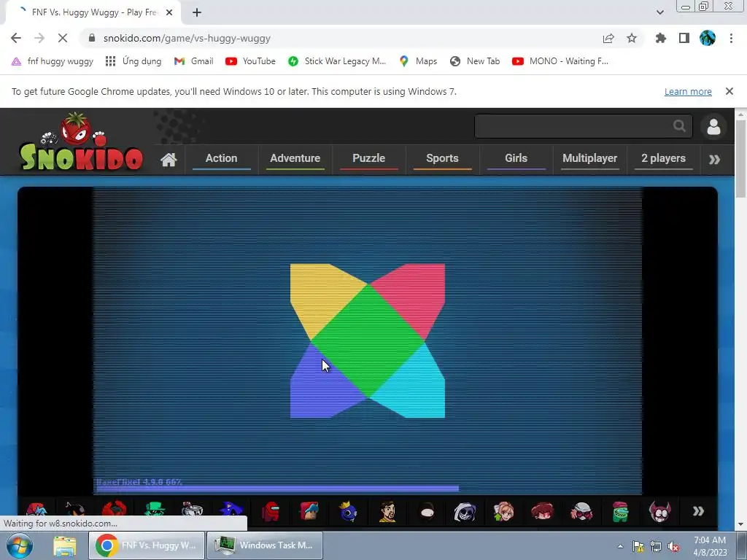Open Chrome's three-dot menu
Screen dimensions: 747x560
tap(731, 38)
